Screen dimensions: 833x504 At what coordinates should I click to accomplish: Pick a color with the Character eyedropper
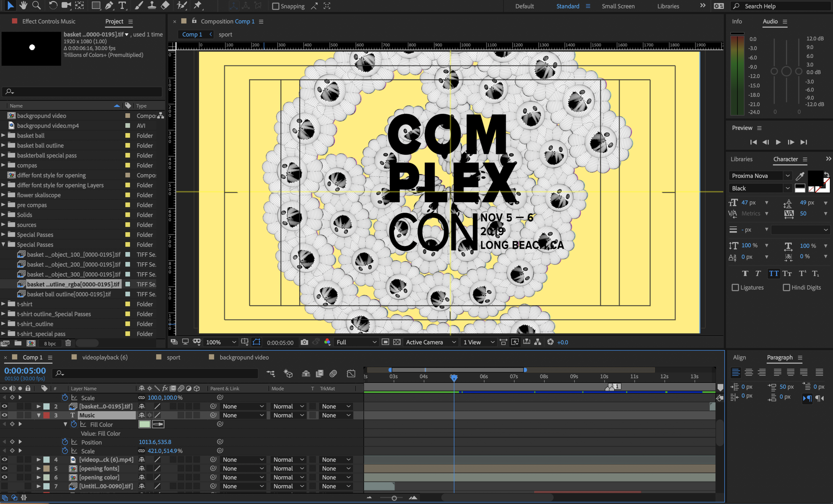pos(800,176)
